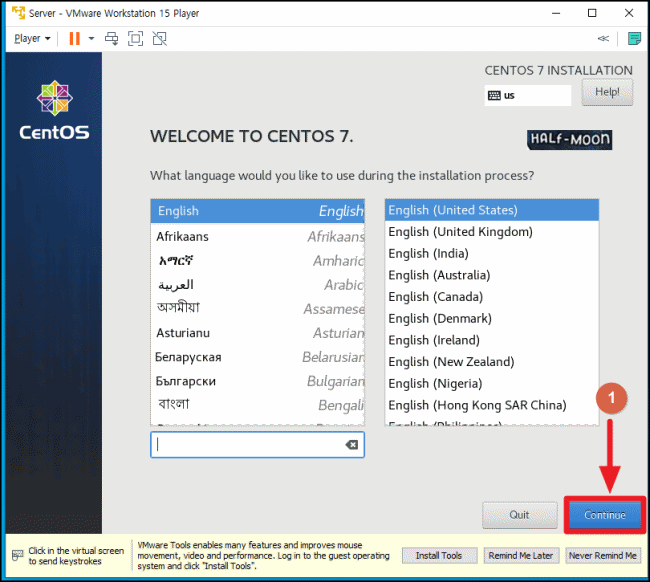
Task: Select the Assamese language row
Action: (x=257, y=309)
